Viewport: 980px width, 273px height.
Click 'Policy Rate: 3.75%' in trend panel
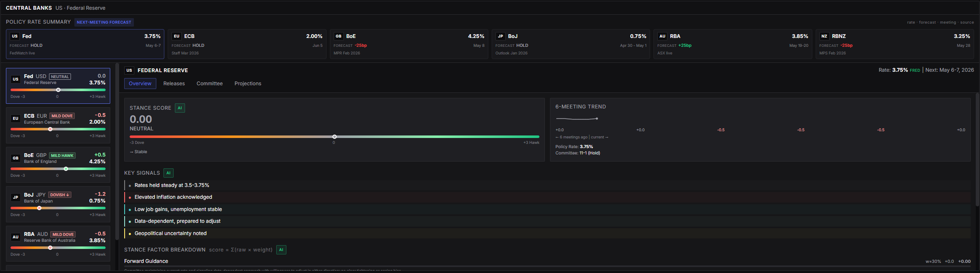[574, 147]
